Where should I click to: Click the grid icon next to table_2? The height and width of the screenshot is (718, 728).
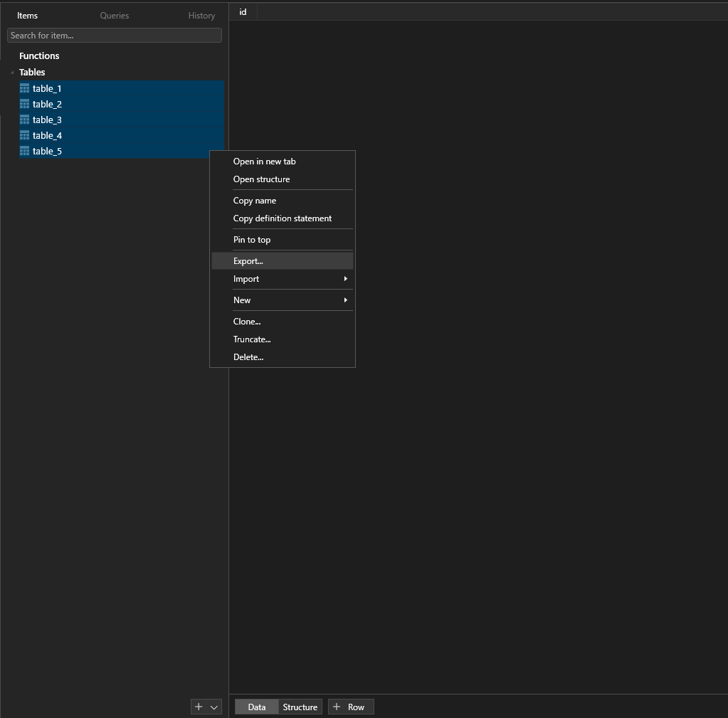(23, 104)
